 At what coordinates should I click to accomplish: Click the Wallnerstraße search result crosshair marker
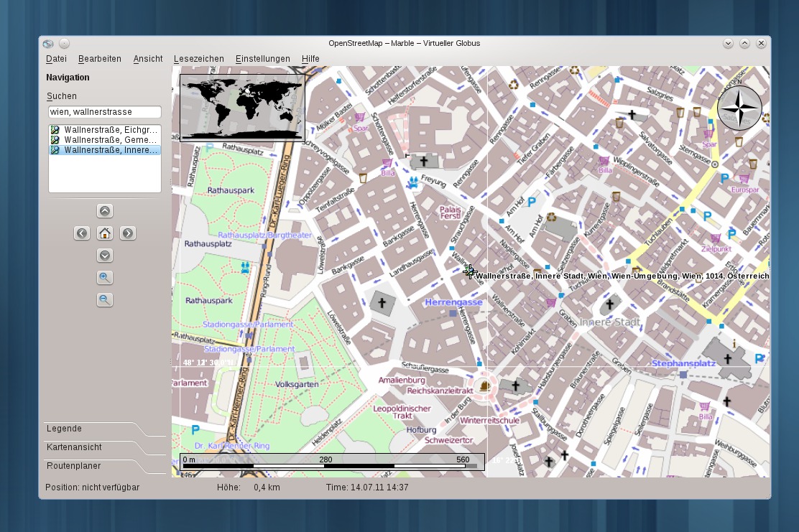(x=470, y=271)
